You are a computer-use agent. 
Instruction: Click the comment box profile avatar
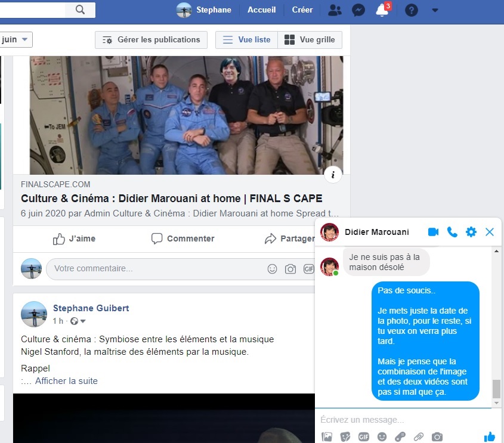pos(31,268)
